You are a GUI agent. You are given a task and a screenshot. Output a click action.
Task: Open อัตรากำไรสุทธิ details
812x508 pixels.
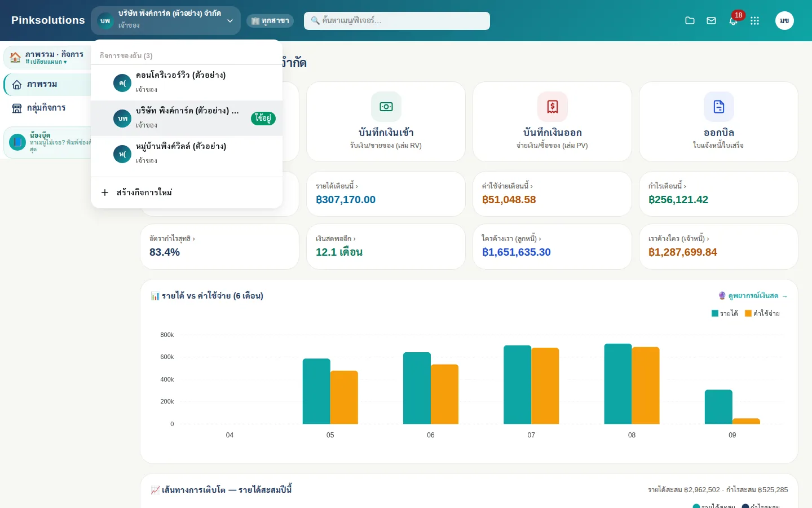pyautogui.click(x=219, y=247)
